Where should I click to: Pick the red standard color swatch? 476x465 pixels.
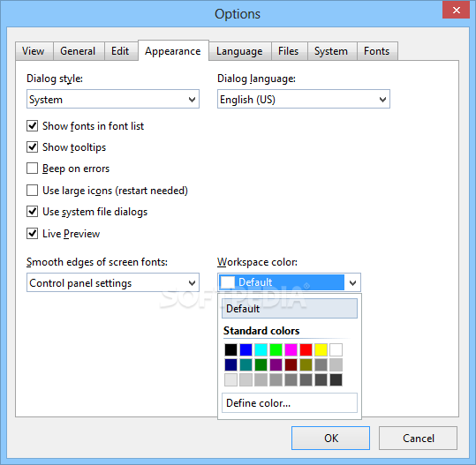(x=306, y=349)
